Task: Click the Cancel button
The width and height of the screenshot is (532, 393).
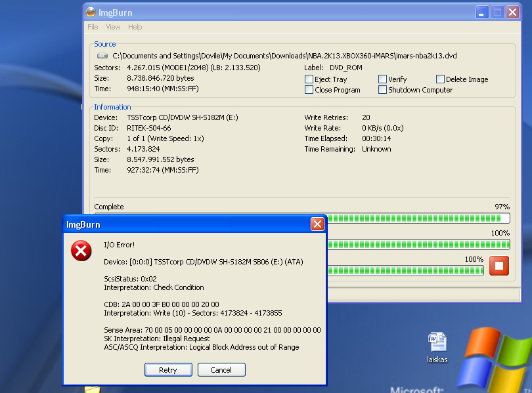Action: tap(221, 369)
